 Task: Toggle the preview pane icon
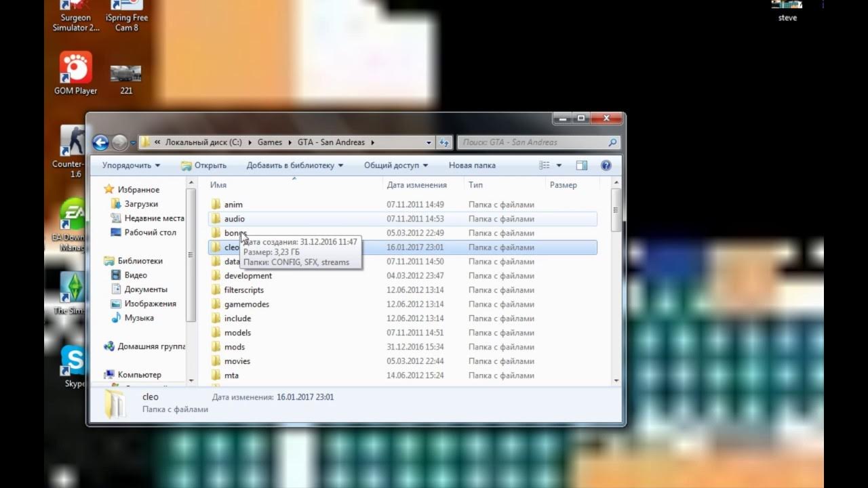pyautogui.click(x=582, y=165)
